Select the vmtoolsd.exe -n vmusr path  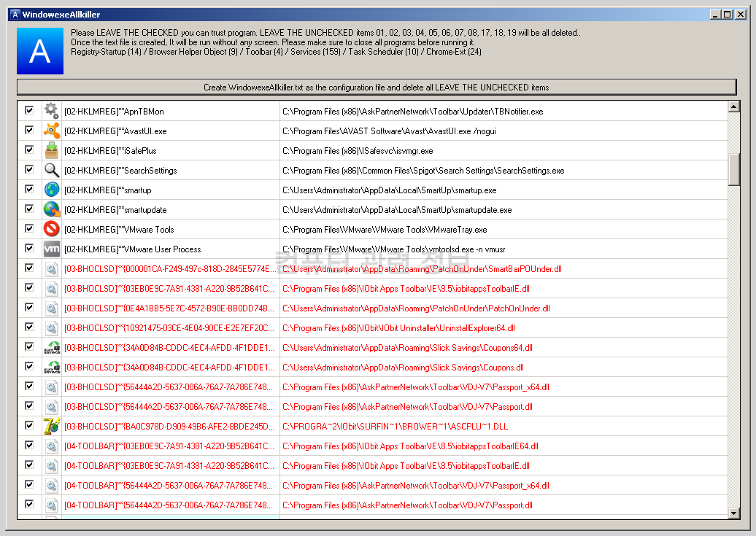[394, 249]
